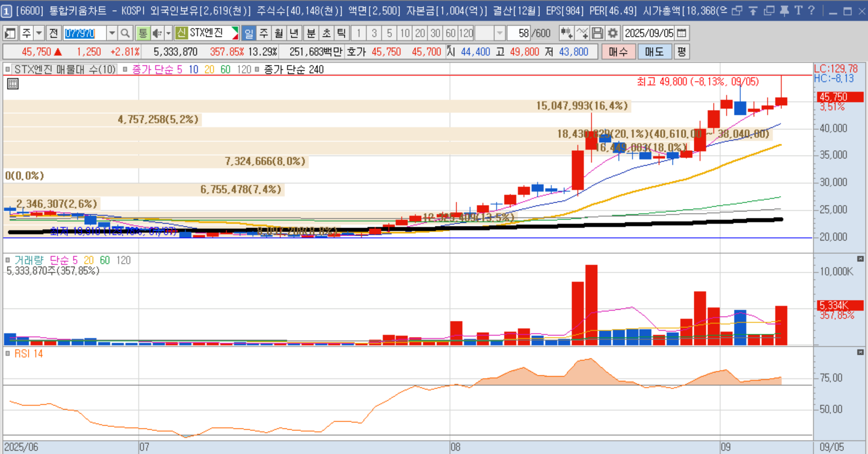868x454 pixels.
Task: Pin the window with the pushpin icon
Action: click(784, 11)
